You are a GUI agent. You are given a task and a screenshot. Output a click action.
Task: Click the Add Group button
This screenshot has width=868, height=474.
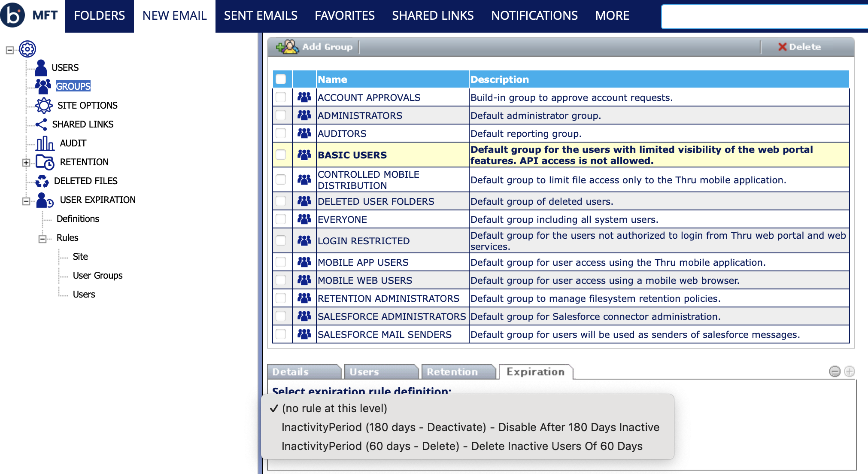[x=315, y=47]
